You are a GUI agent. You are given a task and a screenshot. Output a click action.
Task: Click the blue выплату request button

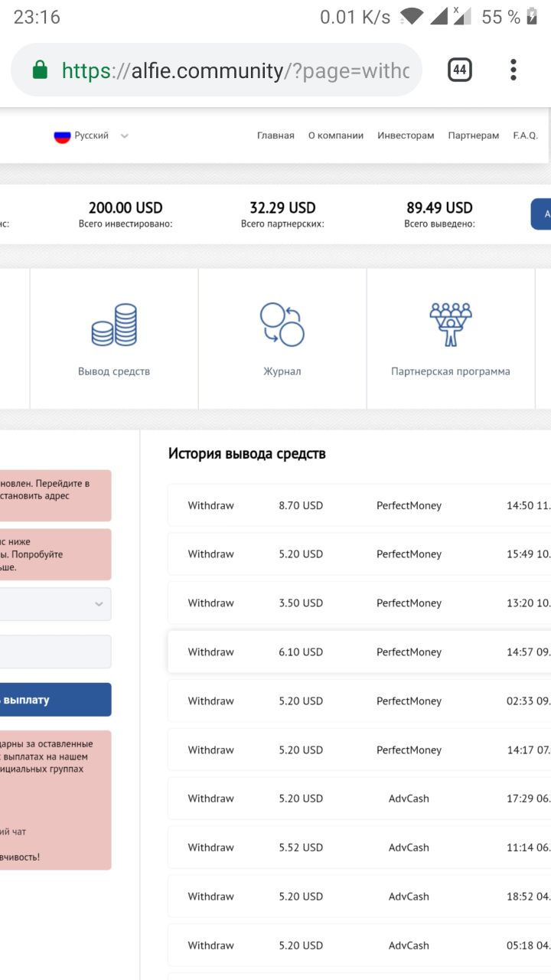tap(55, 700)
